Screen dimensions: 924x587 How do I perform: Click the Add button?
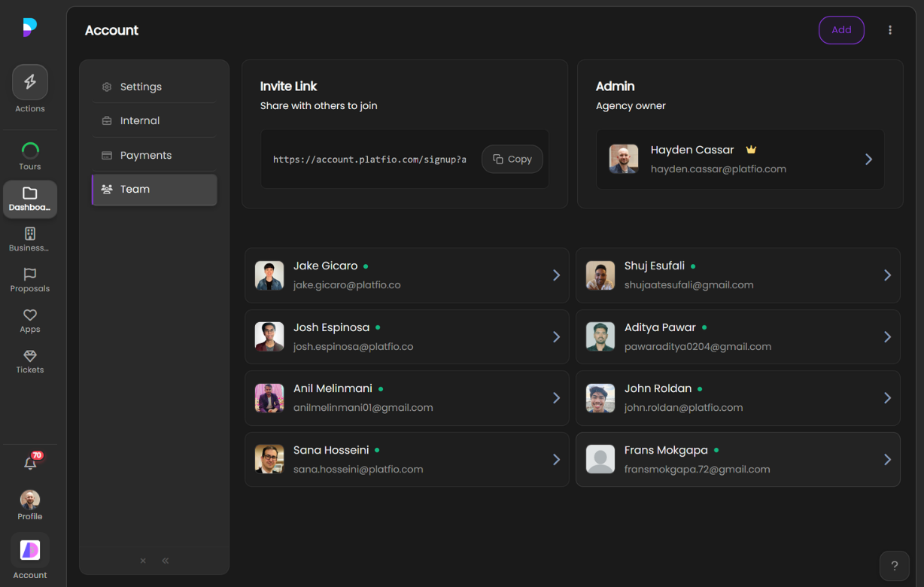(x=841, y=30)
